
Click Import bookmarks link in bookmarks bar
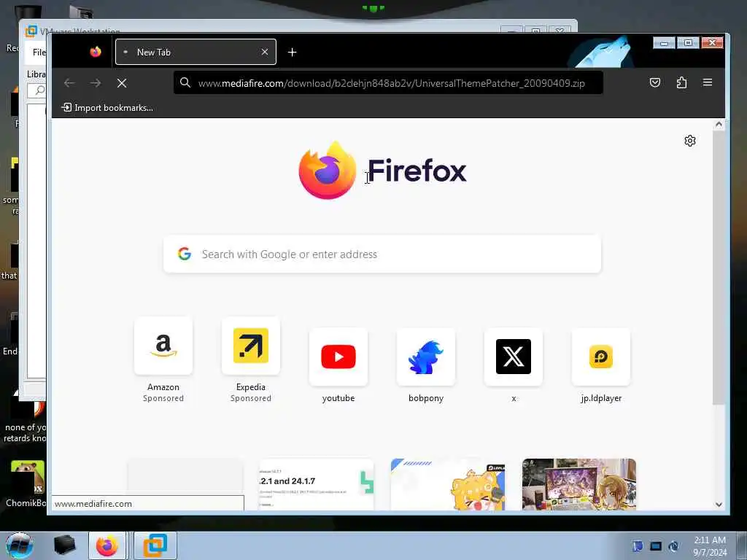point(108,108)
